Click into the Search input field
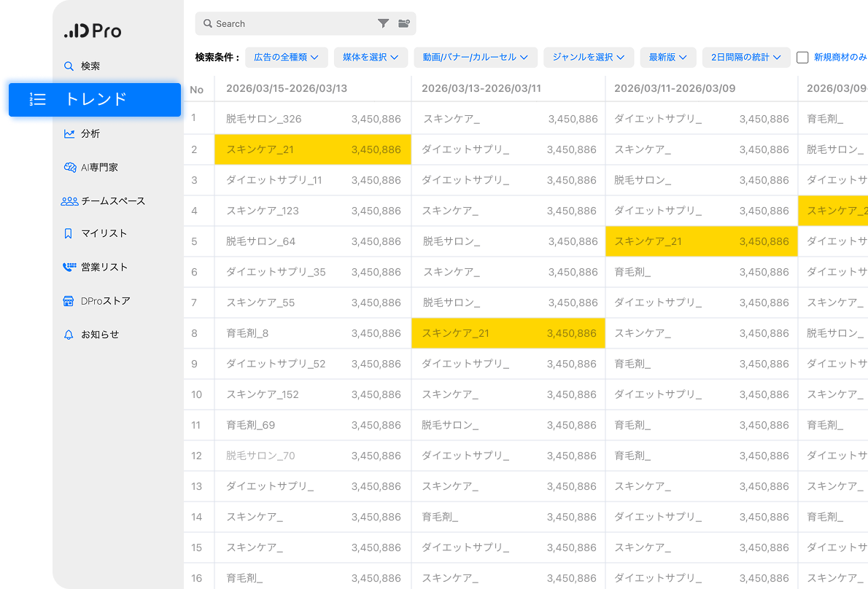 [292, 23]
